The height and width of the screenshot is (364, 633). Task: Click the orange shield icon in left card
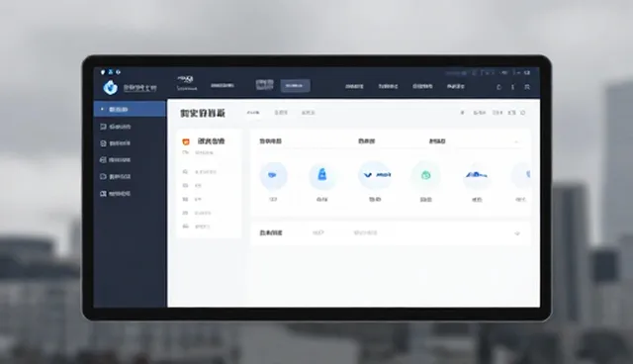click(186, 141)
